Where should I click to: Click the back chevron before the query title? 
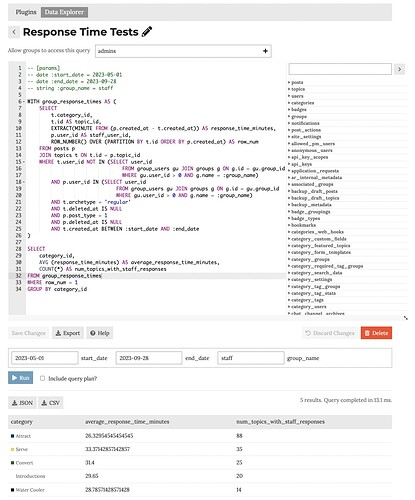(x=14, y=32)
